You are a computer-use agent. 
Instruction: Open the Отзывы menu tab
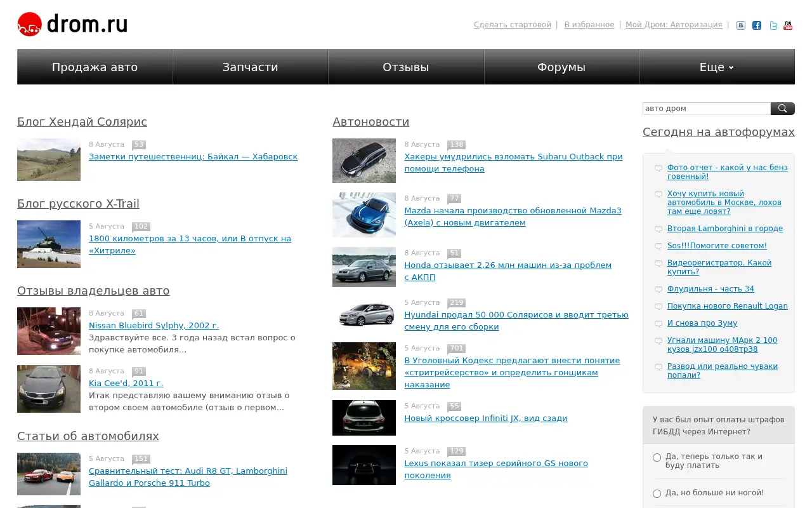coord(406,67)
